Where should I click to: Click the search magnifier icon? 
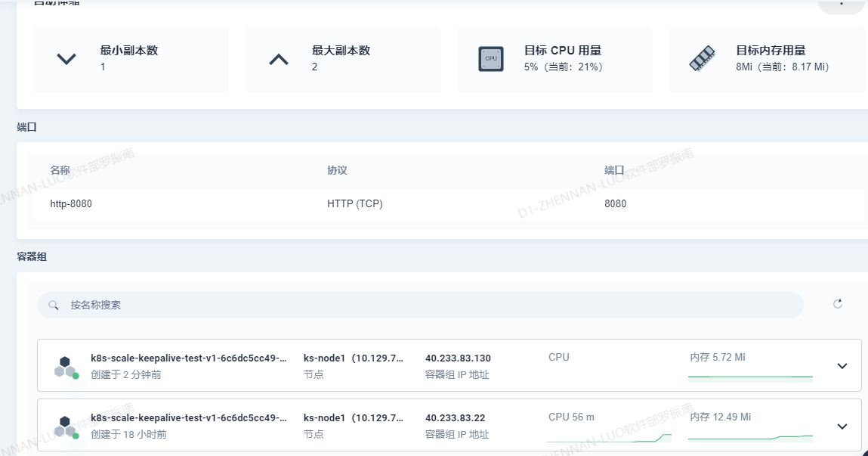click(x=54, y=306)
